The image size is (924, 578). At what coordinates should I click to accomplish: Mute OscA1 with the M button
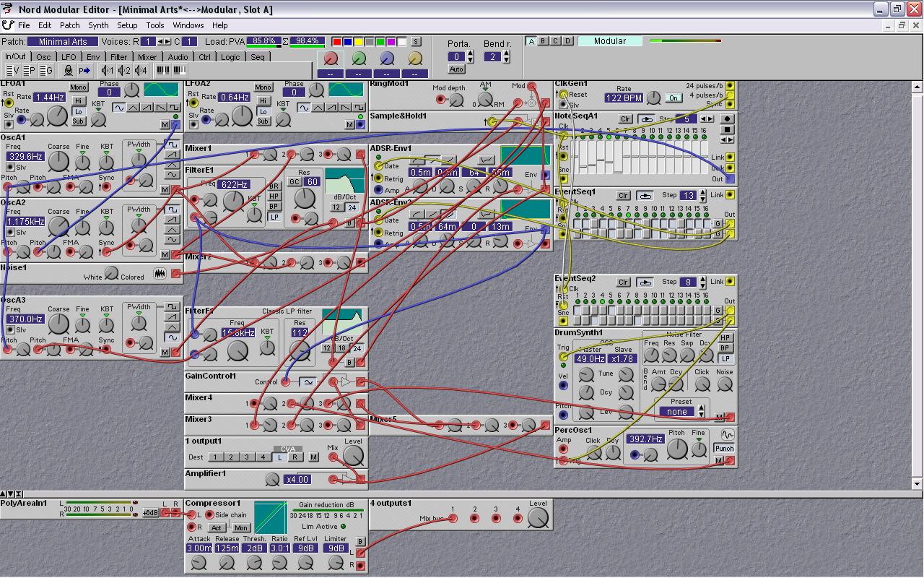[x=165, y=190]
